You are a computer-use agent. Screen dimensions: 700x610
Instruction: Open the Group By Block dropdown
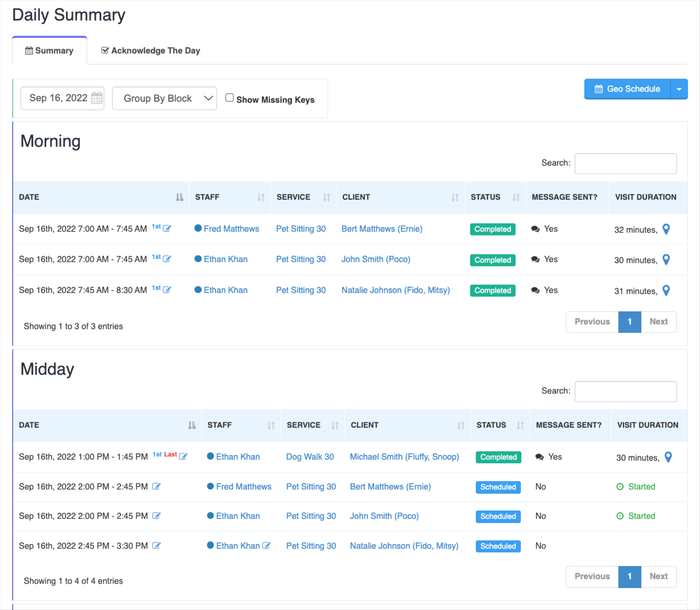click(165, 99)
